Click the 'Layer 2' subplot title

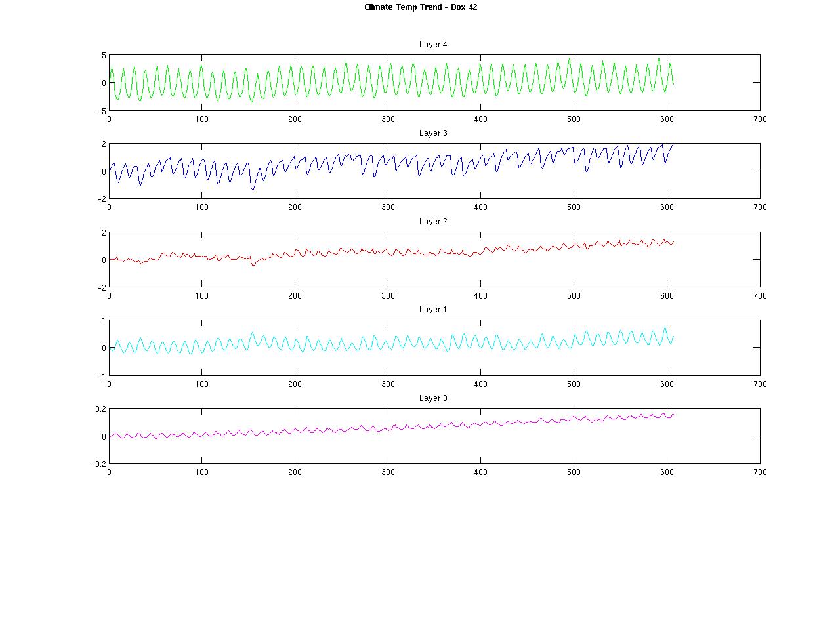click(433, 222)
